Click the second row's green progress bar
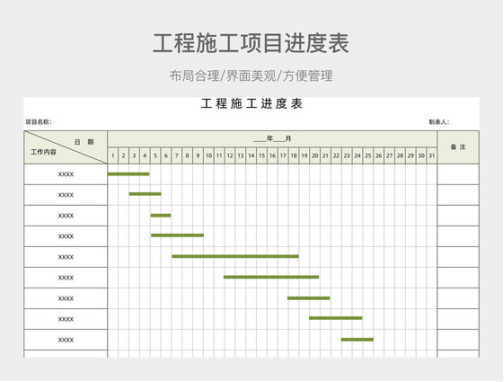504x382 pixels. click(145, 194)
